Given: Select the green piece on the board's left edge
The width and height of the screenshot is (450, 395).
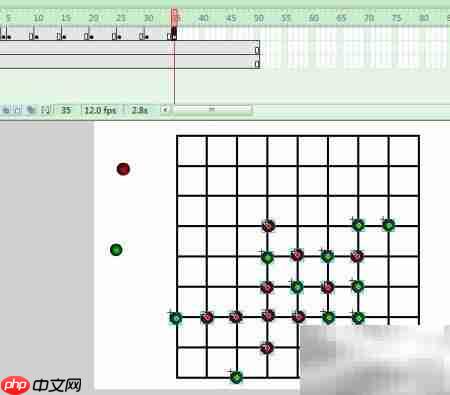Looking at the screenshot, I should 176,318.
